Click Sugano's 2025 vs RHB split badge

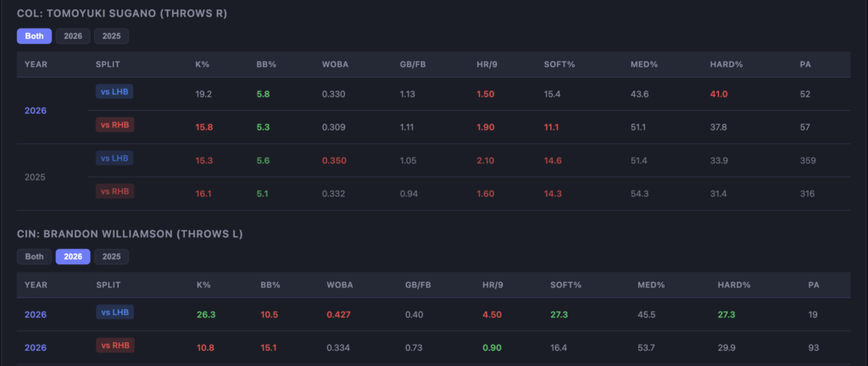[x=115, y=191]
